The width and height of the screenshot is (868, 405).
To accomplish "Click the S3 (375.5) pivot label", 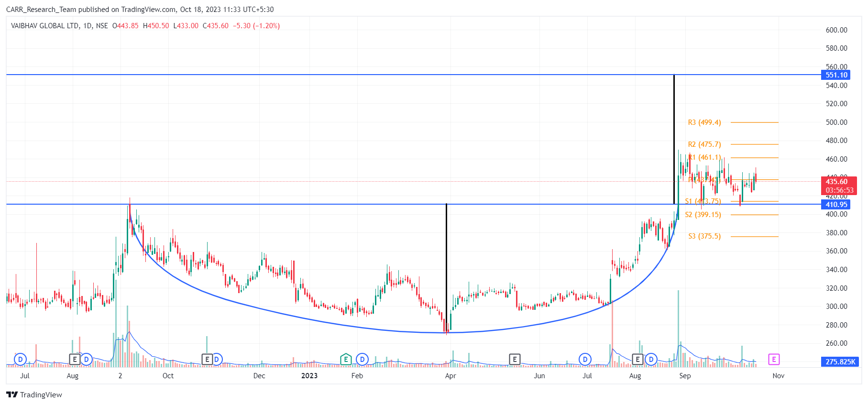I will 704,236.
